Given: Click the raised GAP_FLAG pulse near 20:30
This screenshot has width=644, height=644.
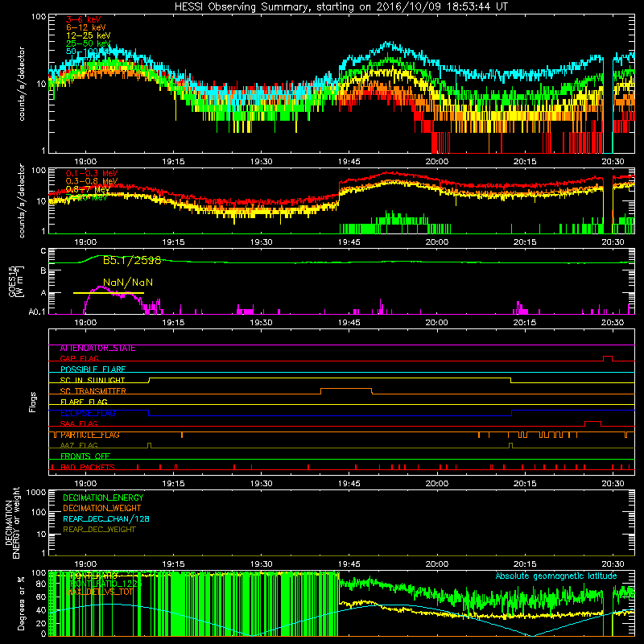Looking at the screenshot, I should coord(608,358).
